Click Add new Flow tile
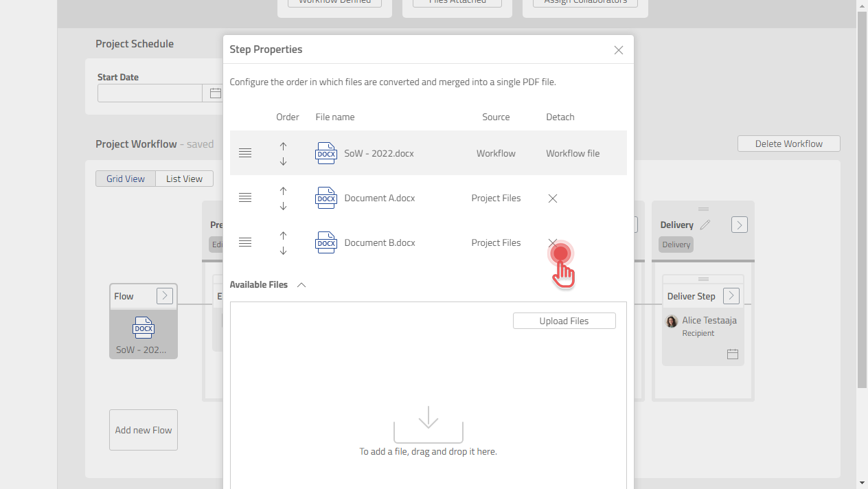 point(144,430)
